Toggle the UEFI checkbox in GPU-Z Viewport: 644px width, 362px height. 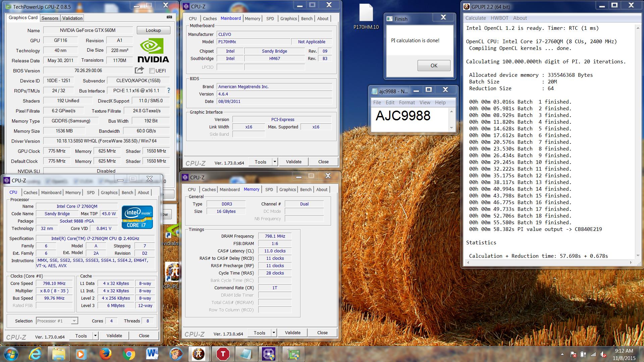click(x=152, y=71)
